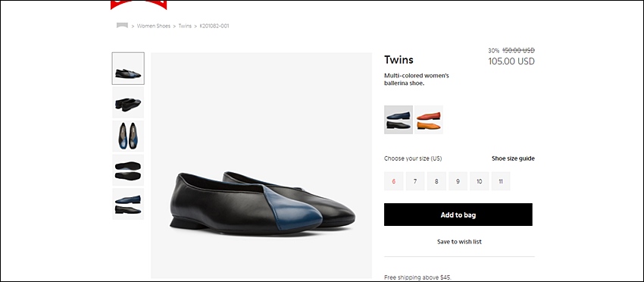Viewport: 644px width, 282px height.
Task: Choose the red and orange color swatch
Action: [429, 120]
